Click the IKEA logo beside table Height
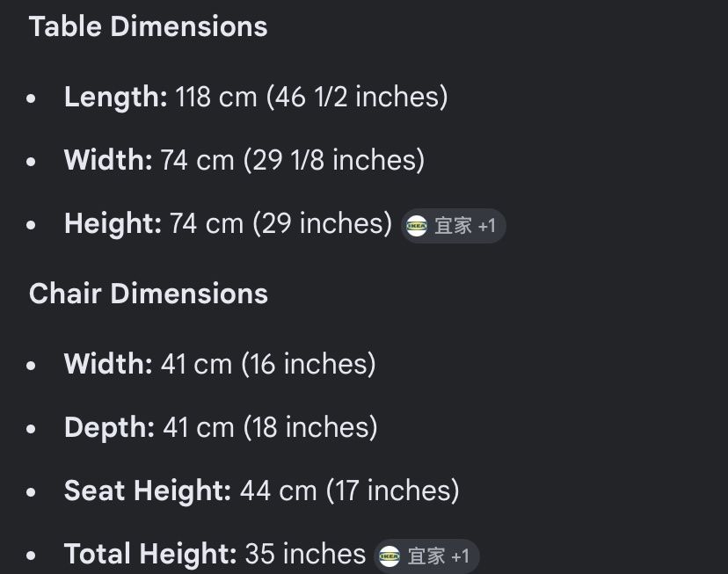 click(x=418, y=226)
